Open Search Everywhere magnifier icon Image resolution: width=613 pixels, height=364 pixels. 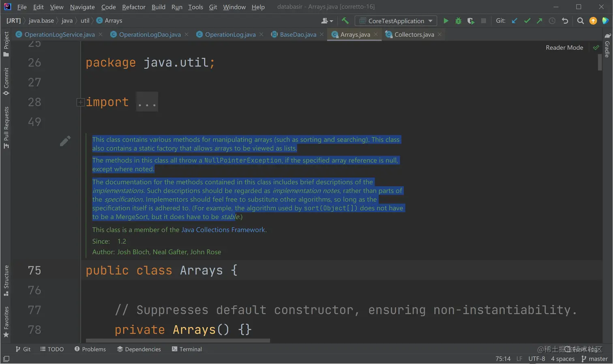click(580, 21)
